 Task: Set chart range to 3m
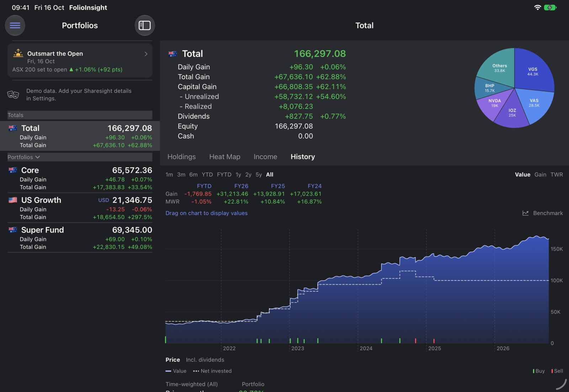(181, 174)
